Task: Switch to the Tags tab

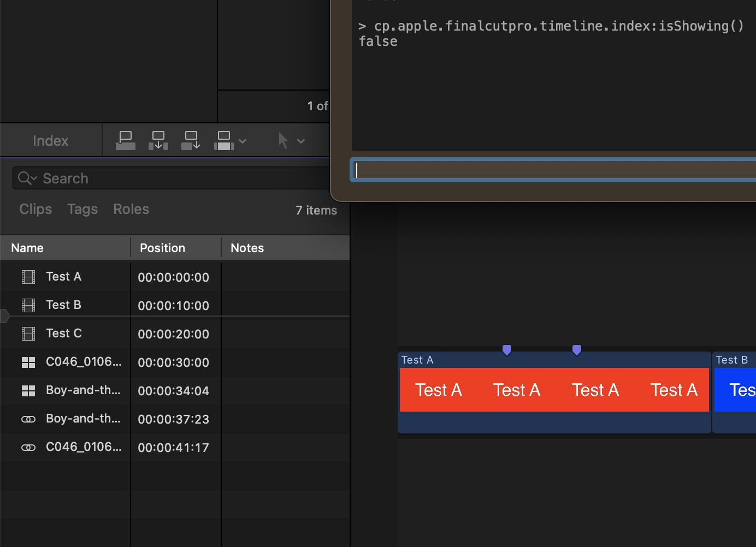Action: pos(82,209)
